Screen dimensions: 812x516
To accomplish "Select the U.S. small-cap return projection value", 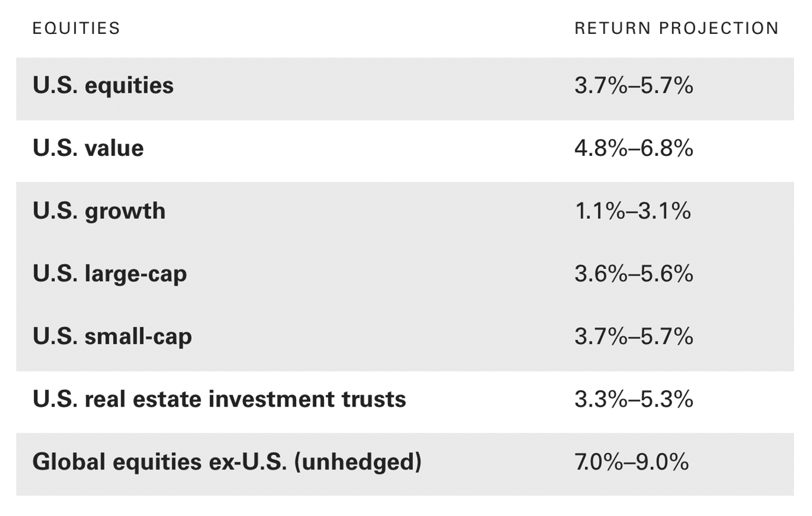I will (633, 337).
